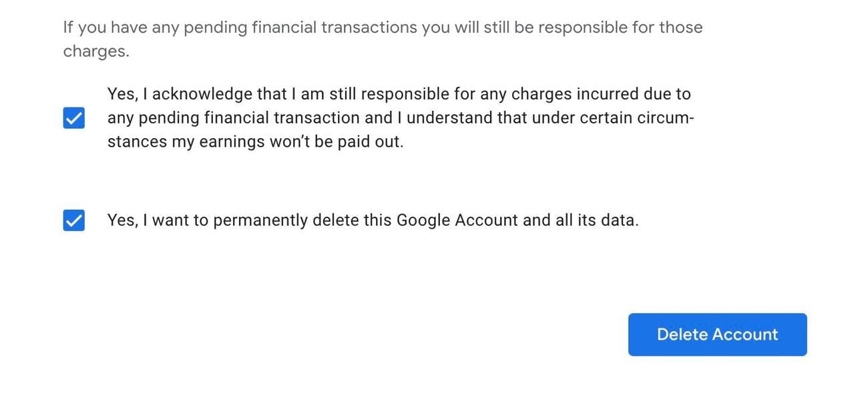Click the permanently delete account statement text
868x393 pixels.
tap(373, 220)
